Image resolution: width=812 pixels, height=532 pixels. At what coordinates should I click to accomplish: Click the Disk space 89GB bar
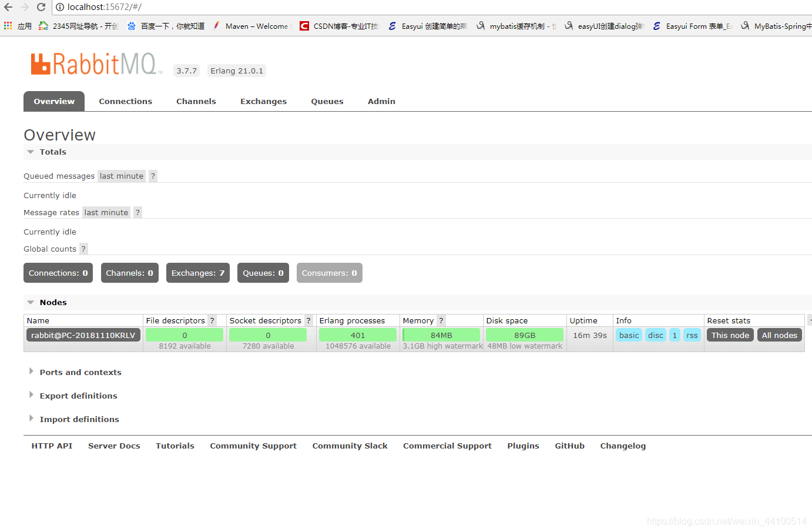pyautogui.click(x=525, y=335)
